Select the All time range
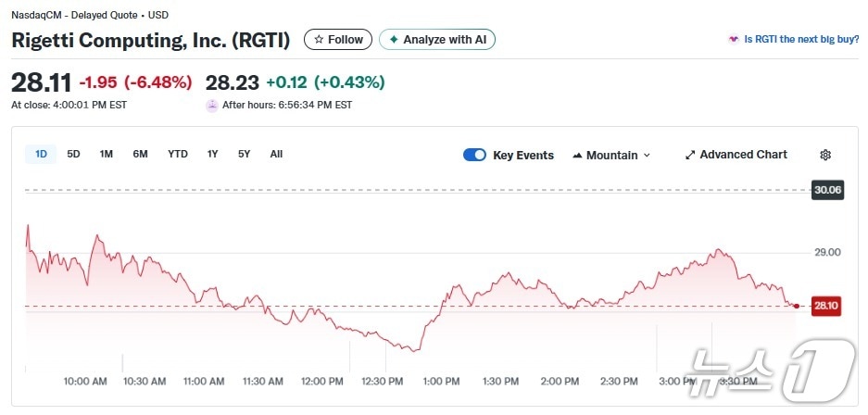 pos(276,154)
